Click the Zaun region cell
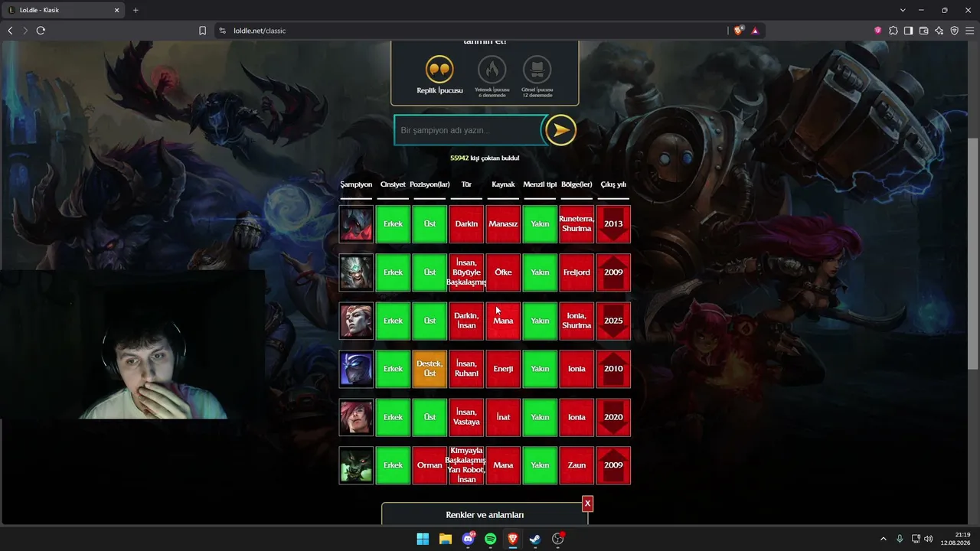 point(577,465)
